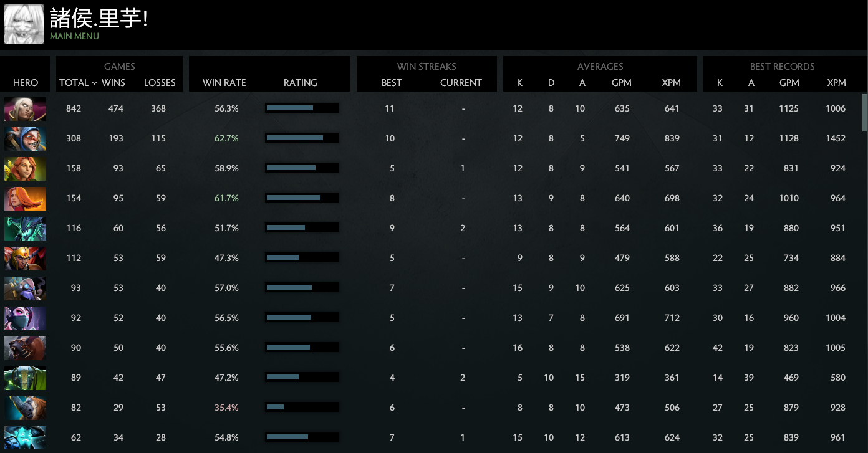This screenshot has width=868, height=453.
Task: Sort table by WIN RATE column
Action: (224, 83)
